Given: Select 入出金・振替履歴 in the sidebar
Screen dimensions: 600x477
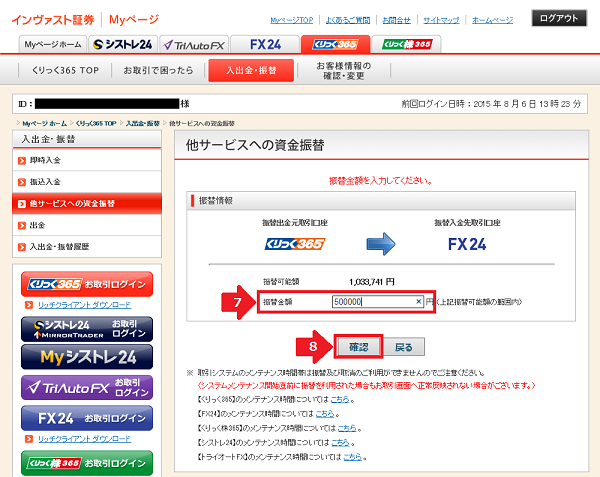Looking at the screenshot, I should [x=87, y=247].
